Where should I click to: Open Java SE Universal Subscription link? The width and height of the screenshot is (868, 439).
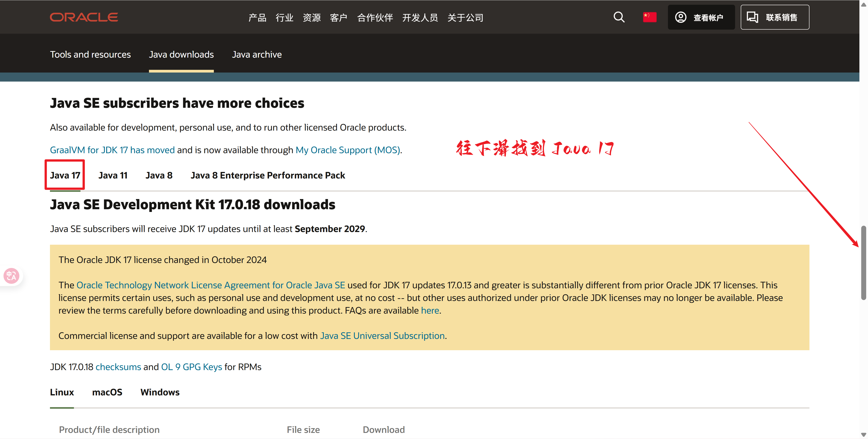[382, 336]
